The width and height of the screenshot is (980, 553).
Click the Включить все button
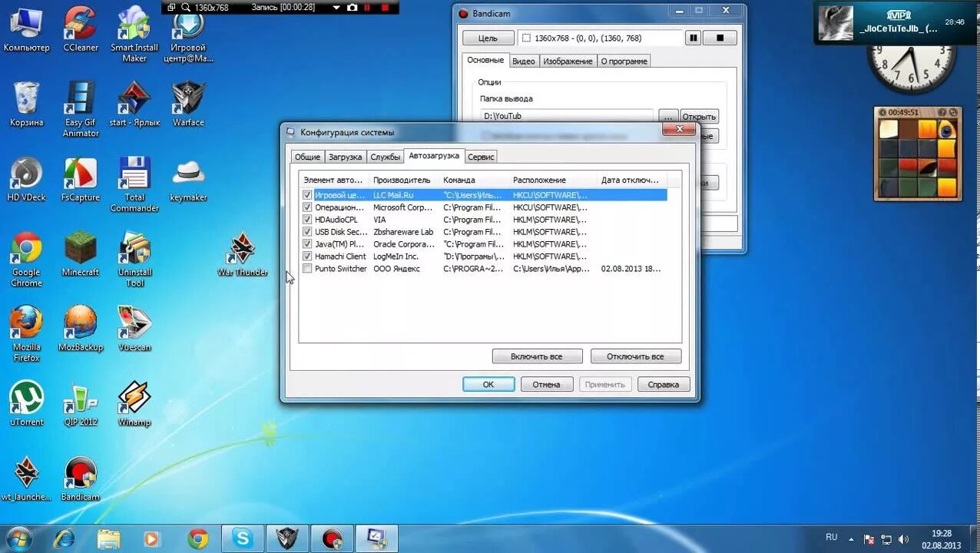coord(537,356)
